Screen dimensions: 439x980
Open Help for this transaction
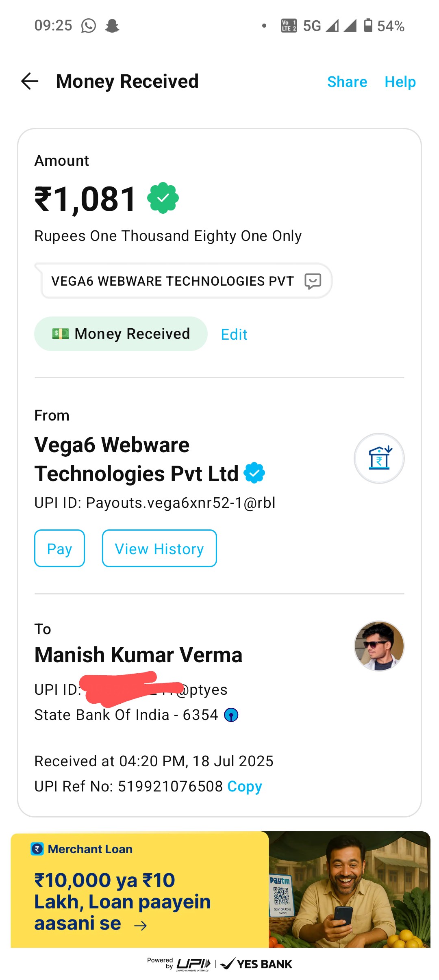click(400, 82)
